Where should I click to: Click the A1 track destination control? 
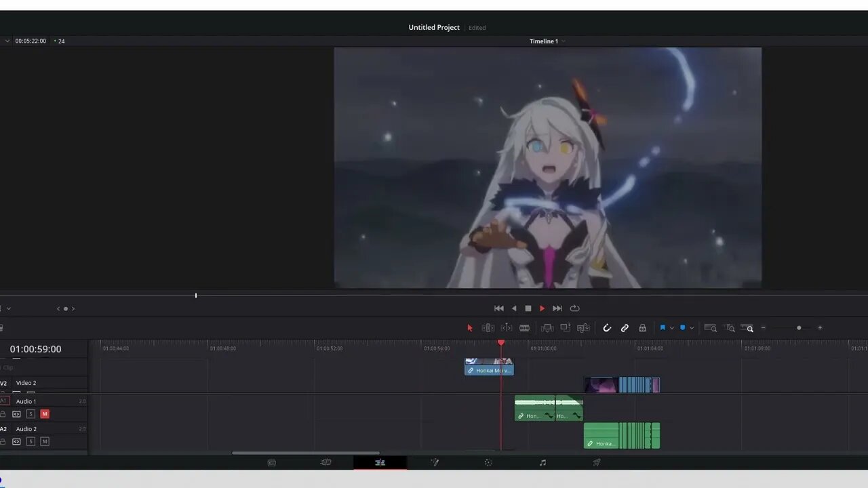click(x=3, y=401)
